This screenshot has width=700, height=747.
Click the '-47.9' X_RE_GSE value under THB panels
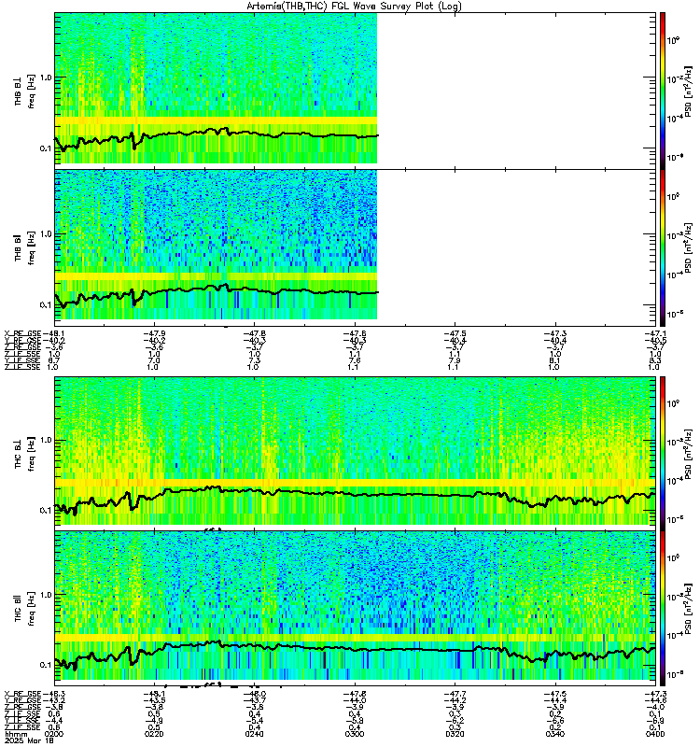pyautogui.click(x=154, y=334)
